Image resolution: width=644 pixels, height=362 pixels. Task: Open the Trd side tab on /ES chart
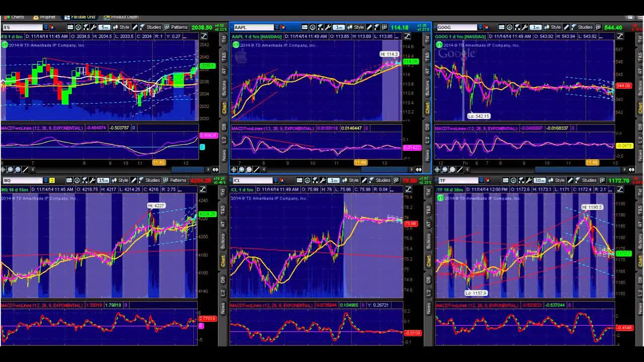click(x=224, y=38)
